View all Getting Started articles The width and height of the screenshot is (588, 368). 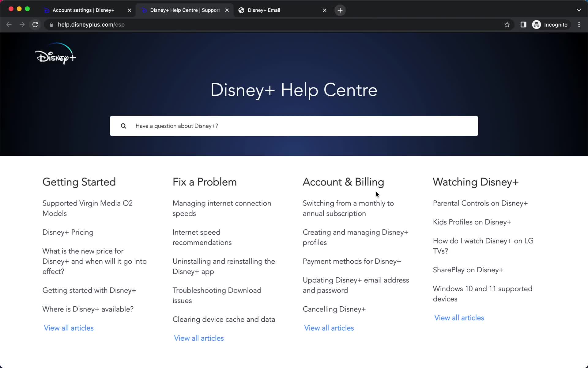click(69, 328)
